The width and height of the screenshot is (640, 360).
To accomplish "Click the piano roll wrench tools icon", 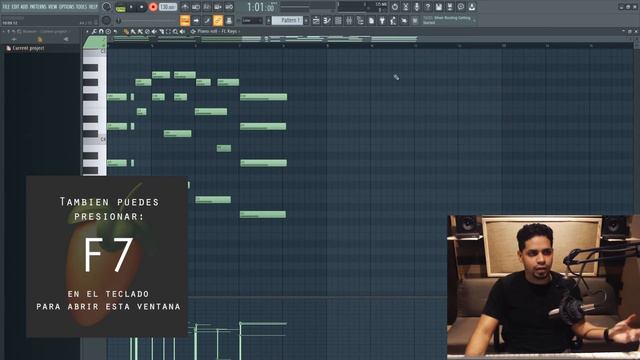I will [94, 31].
